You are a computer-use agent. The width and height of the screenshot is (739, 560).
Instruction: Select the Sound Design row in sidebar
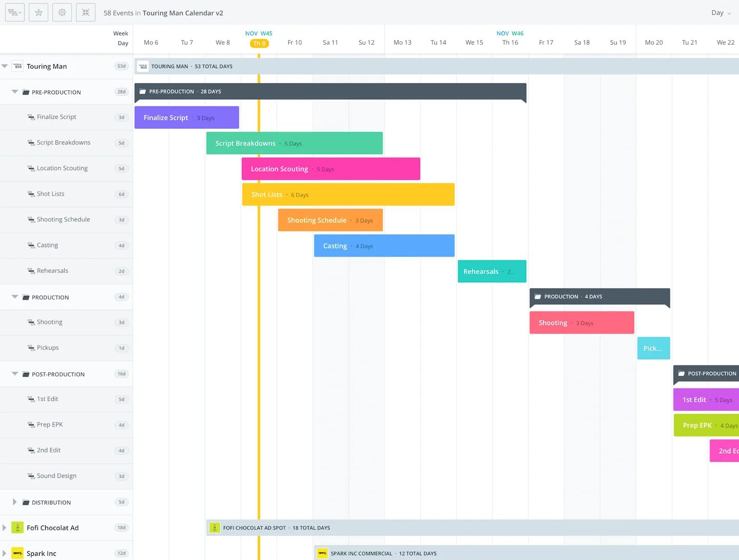click(56, 476)
